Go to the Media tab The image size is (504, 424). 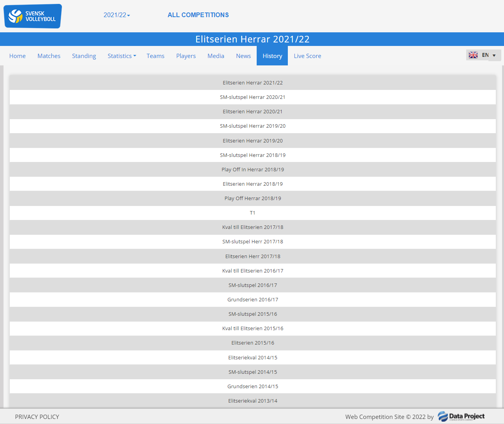click(216, 56)
